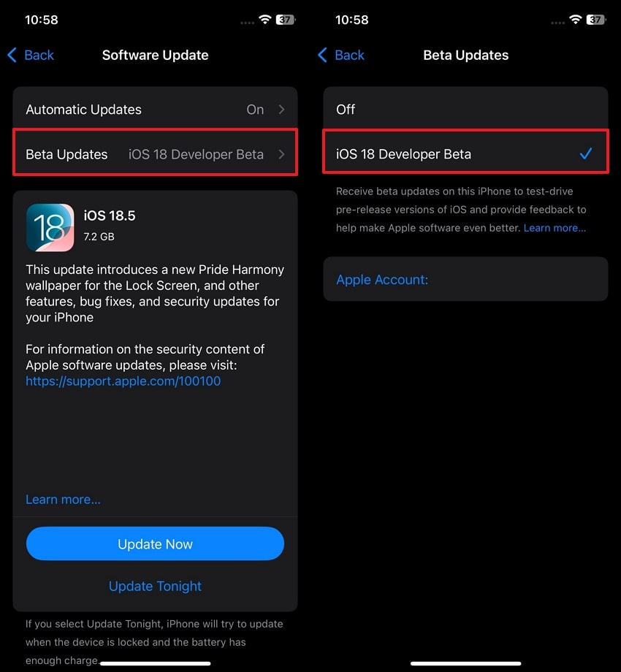621x672 pixels.
Task: Open support.apple.com/100100 link
Action: pyautogui.click(x=123, y=381)
